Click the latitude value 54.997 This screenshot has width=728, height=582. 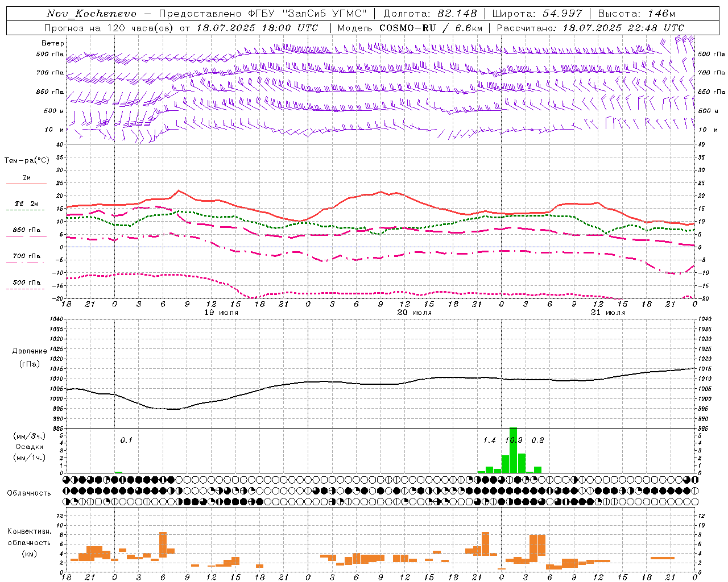pos(562,14)
